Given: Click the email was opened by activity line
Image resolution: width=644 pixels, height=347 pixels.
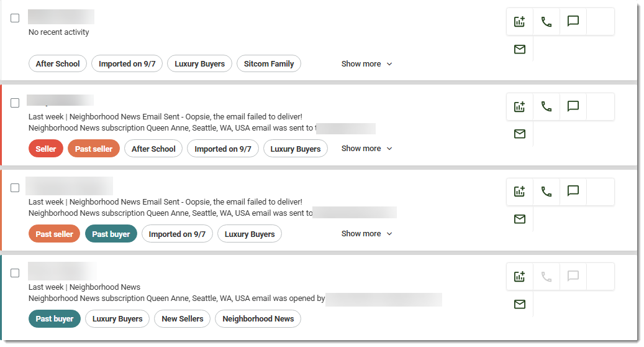Looking at the screenshot, I should tap(176, 298).
